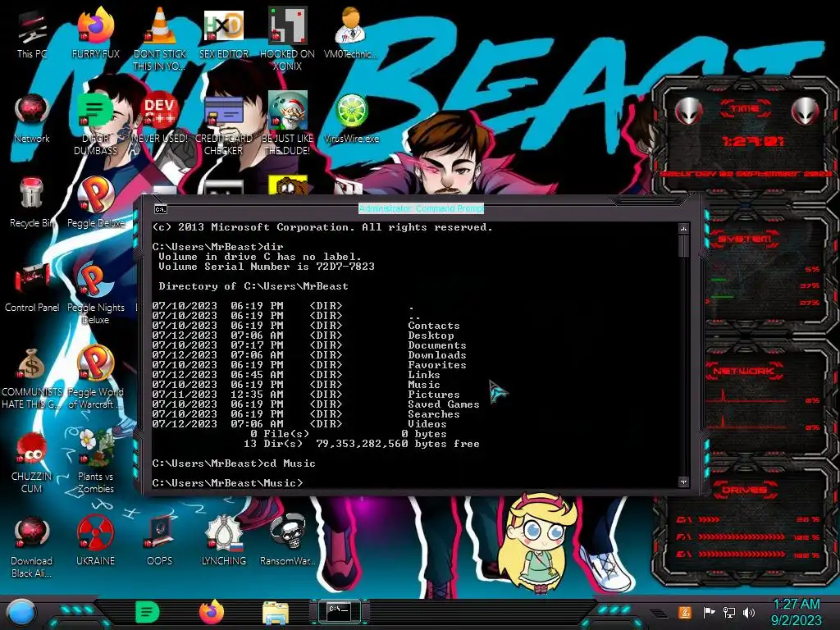Open the Download Black Ali... desktop icon

point(32,547)
